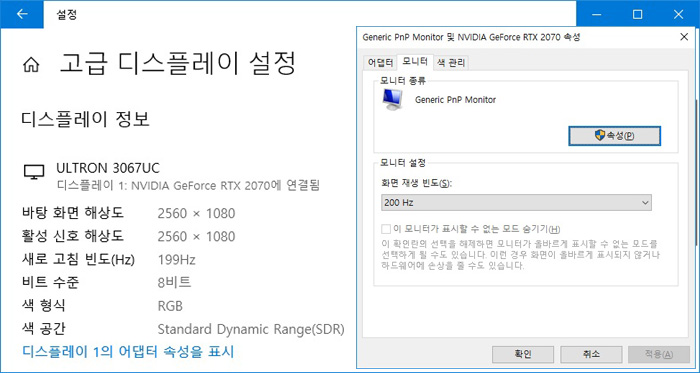Click the 적용 button
The image size is (700, 373).
[x=659, y=354]
